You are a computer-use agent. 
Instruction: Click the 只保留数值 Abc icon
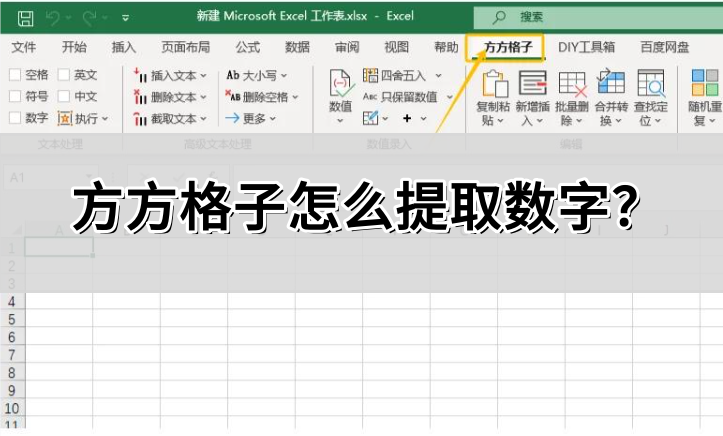(x=370, y=96)
